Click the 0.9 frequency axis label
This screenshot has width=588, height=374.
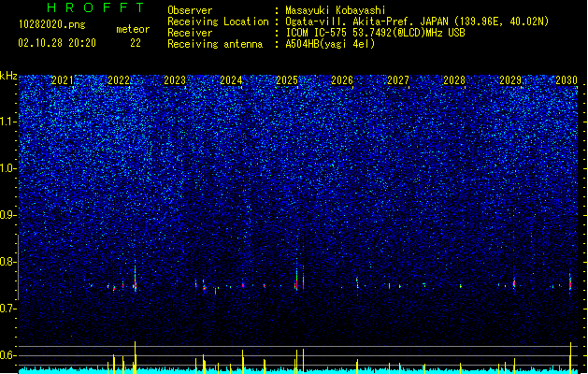pos(8,215)
